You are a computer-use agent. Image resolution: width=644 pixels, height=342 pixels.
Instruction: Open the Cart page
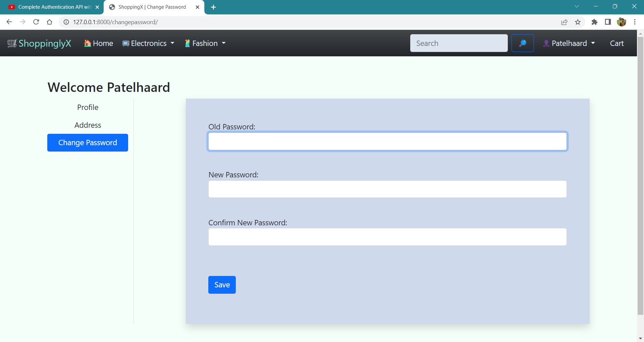pos(617,43)
